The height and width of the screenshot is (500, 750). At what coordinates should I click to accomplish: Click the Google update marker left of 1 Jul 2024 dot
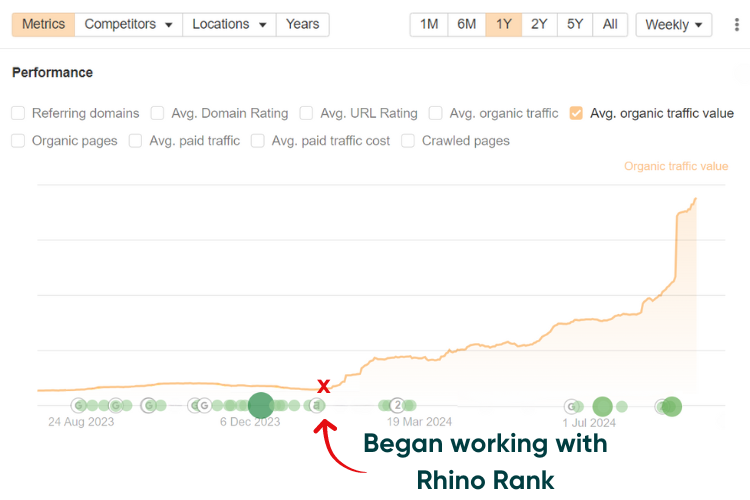[x=572, y=407]
